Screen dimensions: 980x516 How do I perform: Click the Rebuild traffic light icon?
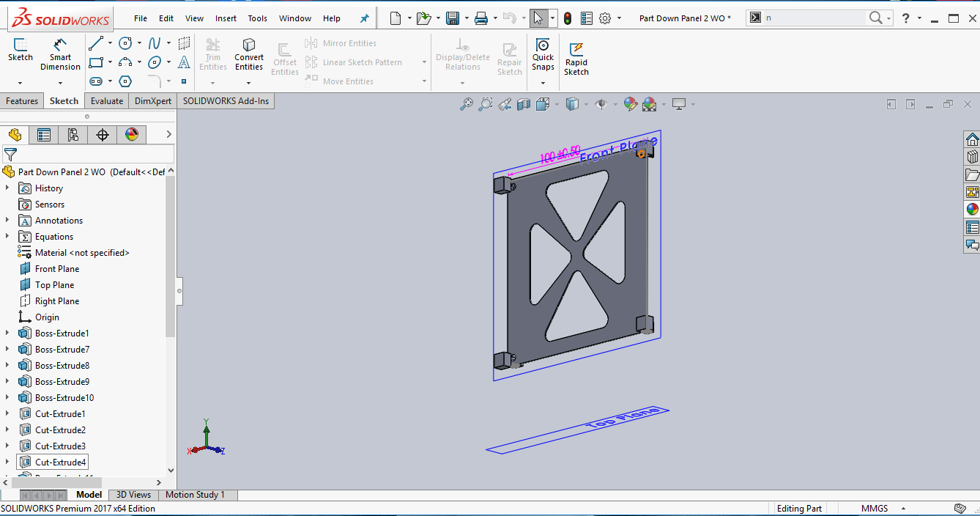point(568,18)
